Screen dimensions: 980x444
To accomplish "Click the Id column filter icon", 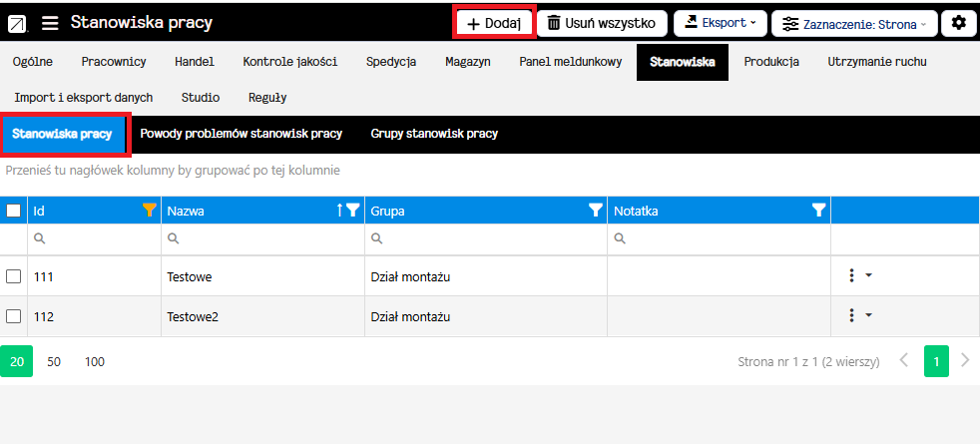I will pos(150,211).
